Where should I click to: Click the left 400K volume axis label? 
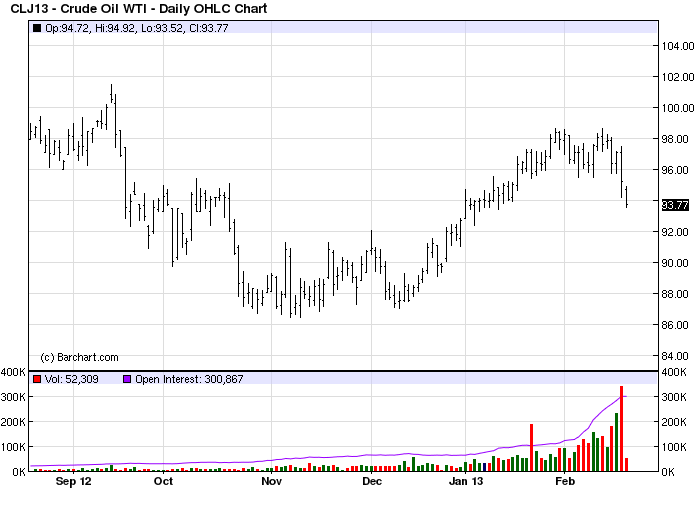click(x=13, y=372)
